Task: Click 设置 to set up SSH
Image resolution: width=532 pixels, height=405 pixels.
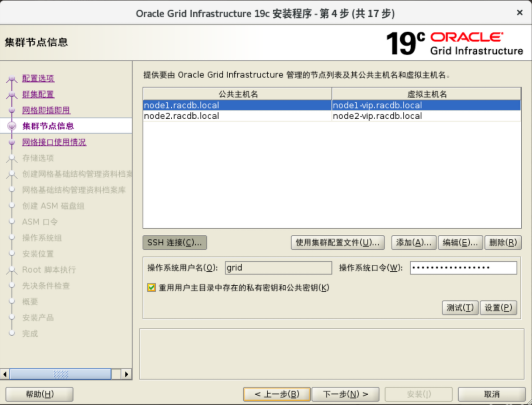Action: [x=498, y=308]
